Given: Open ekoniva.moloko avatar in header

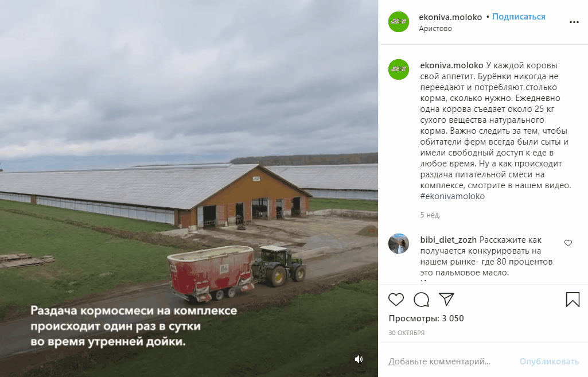Looking at the screenshot, I should click(x=399, y=22).
